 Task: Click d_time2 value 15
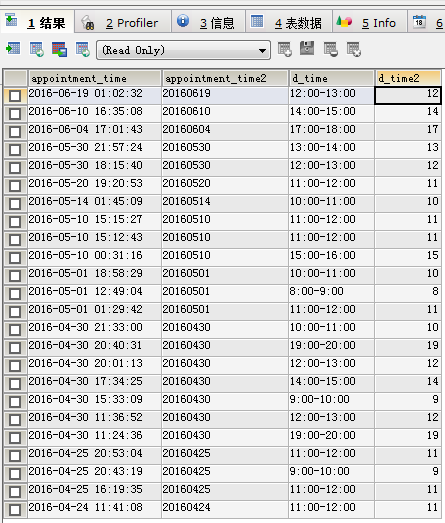click(x=408, y=258)
